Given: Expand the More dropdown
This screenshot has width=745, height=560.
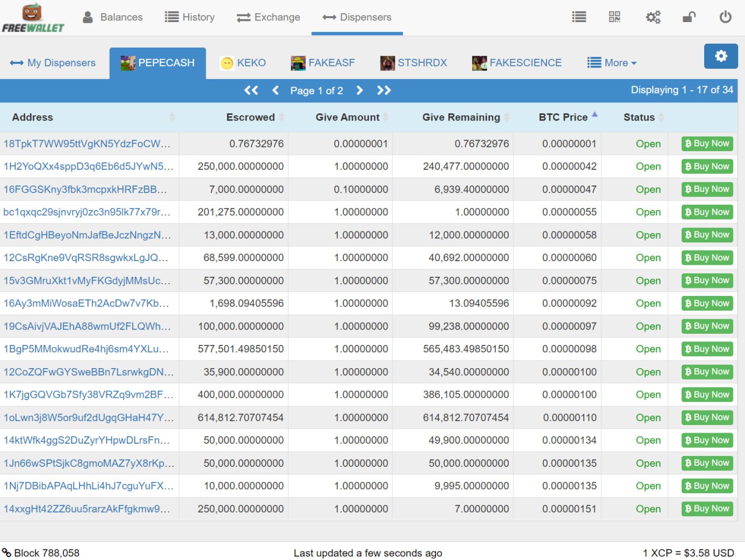Looking at the screenshot, I should tap(612, 63).
